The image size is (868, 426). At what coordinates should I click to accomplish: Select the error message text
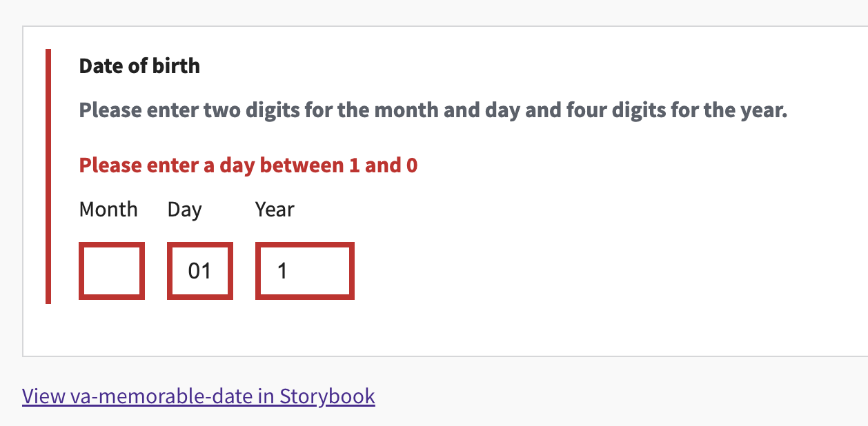pyautogui.click(x=248, y=165)
